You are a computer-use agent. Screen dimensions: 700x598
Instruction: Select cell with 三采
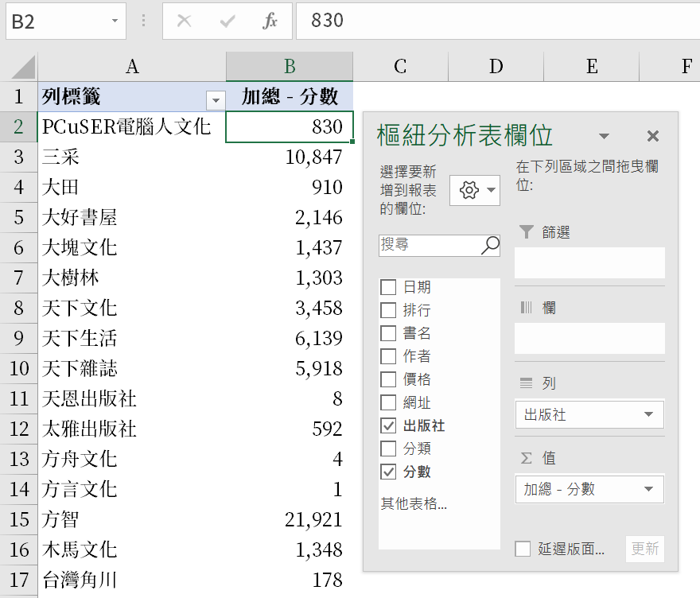coord(132,157)
